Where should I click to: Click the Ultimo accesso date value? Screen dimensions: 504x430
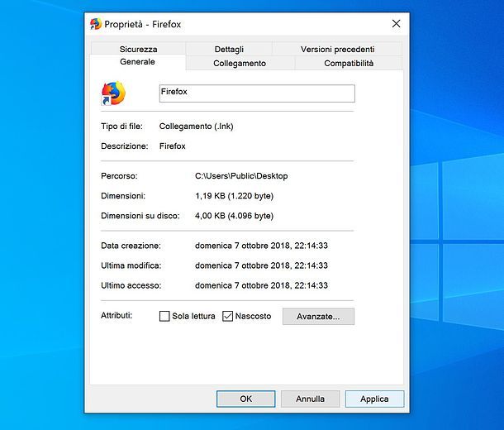coord(261,285)
